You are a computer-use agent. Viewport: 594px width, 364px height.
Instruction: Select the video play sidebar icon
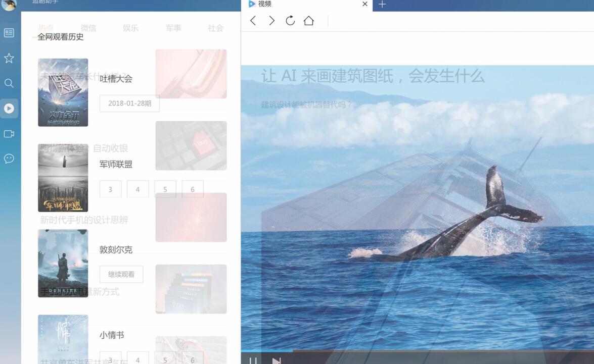click(9, 109)
